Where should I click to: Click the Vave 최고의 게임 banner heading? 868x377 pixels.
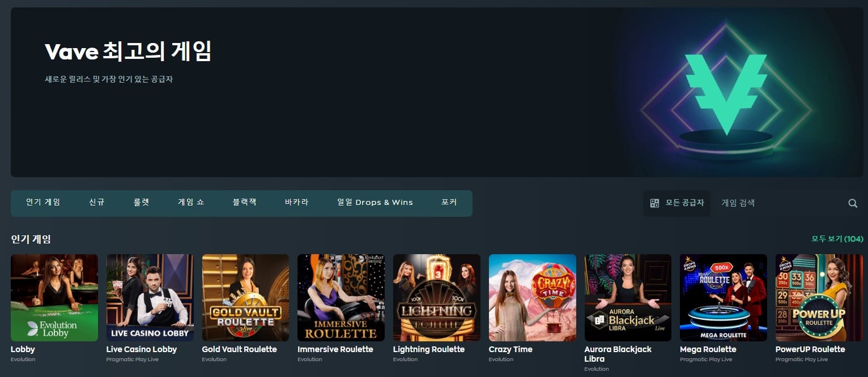pos(128,52)
